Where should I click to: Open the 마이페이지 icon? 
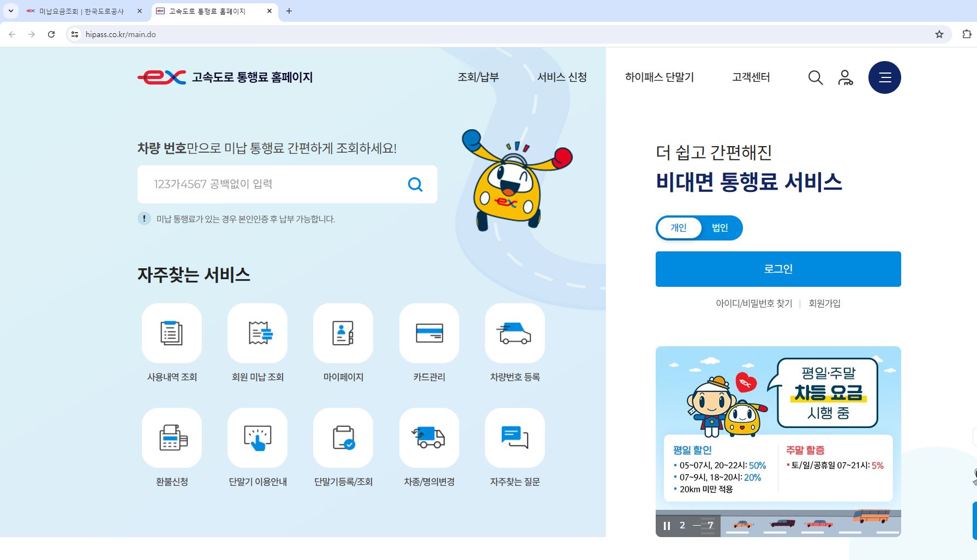click(343, 333)
